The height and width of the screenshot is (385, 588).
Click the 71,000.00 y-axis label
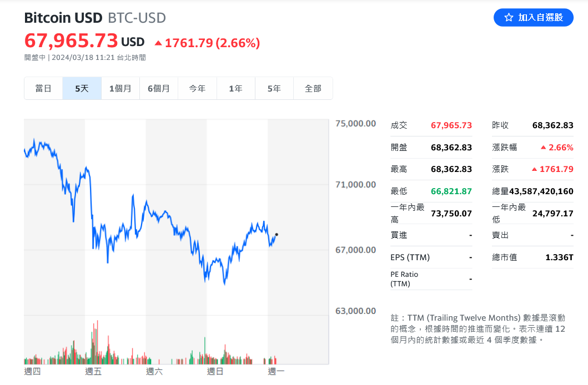click(x=355, y=185)
